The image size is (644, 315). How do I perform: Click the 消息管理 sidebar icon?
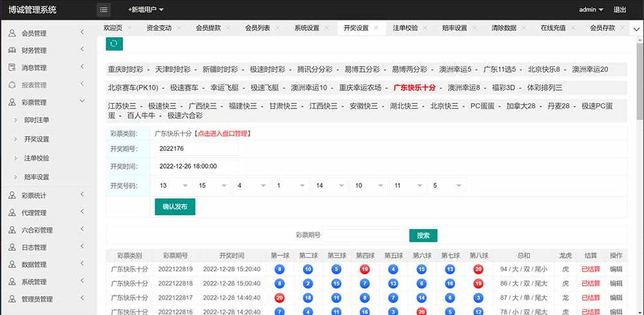pos(12,67)
